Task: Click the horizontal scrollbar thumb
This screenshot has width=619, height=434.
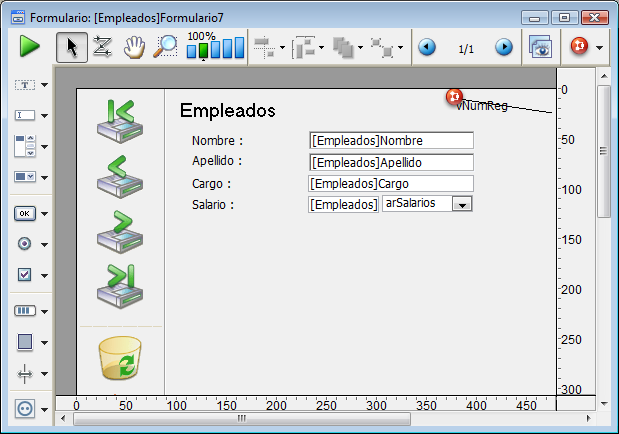Action: pos(242,418)
